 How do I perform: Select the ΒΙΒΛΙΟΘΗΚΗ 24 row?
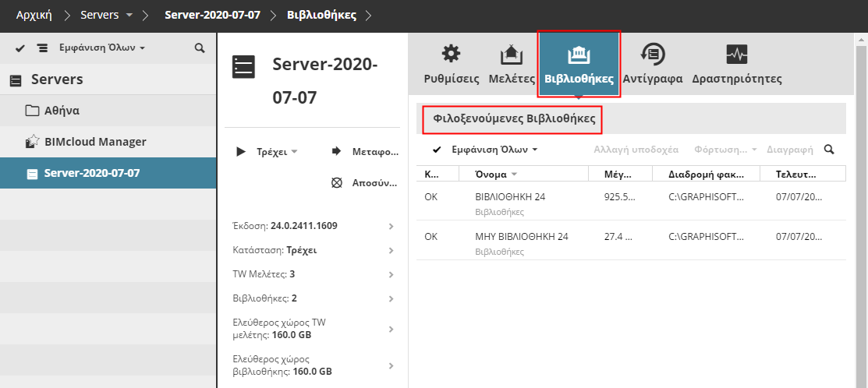(631, 201)
